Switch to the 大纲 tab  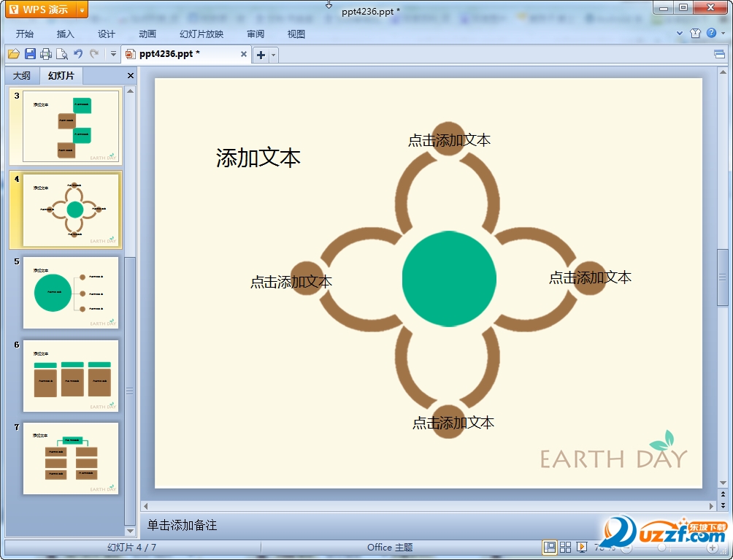pyautogui.click(x=22, y=76)
